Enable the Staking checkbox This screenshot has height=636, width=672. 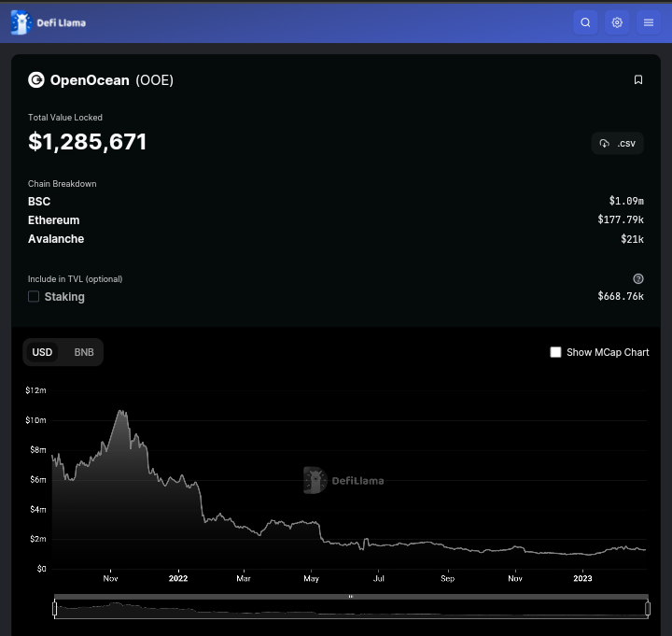pyautogui.click(x=34, y=296)
